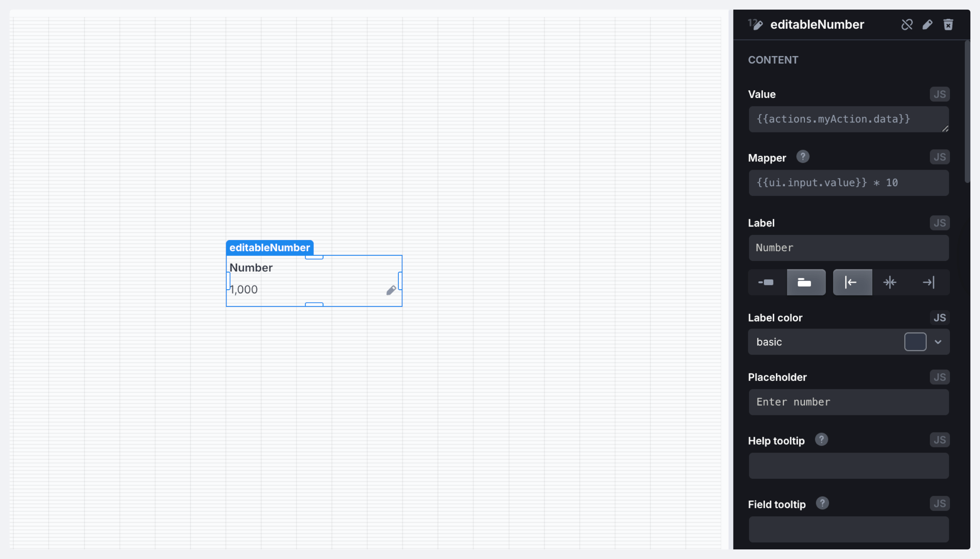Toggle JS mode for Label color
This screenshot has height=559, width=980.
click(x=939, y=318)
